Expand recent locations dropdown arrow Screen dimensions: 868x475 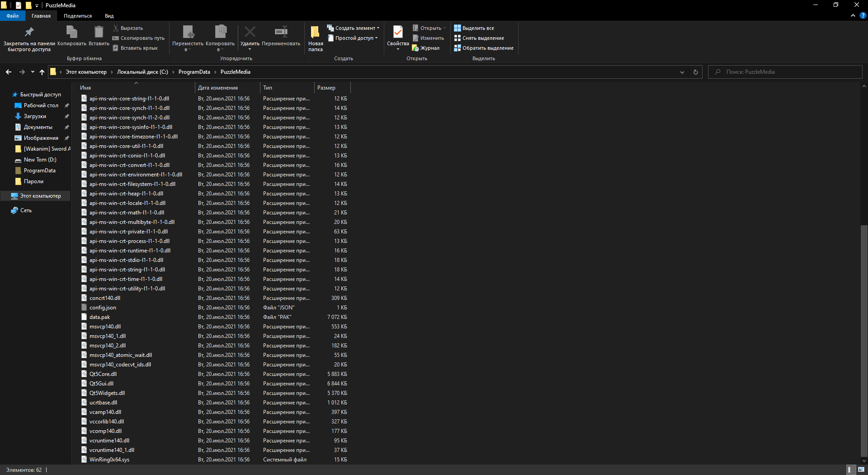point(33,72)
